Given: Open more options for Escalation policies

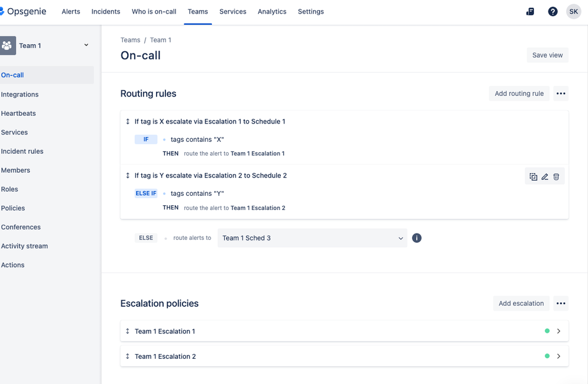Looking at the screenshot, I should (x=560, y=303).
